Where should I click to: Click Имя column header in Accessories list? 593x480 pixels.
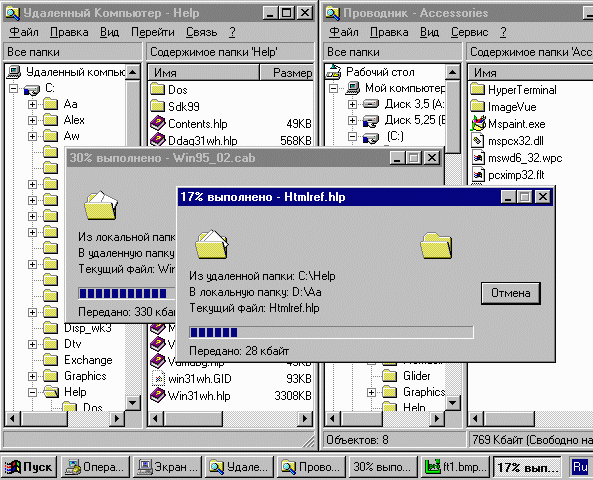tap(530, 73)
